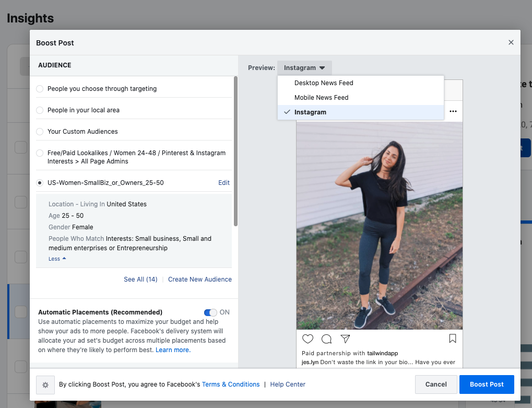Select 'People you choose through targeting'
532x408 pixels.
point(40,89)
